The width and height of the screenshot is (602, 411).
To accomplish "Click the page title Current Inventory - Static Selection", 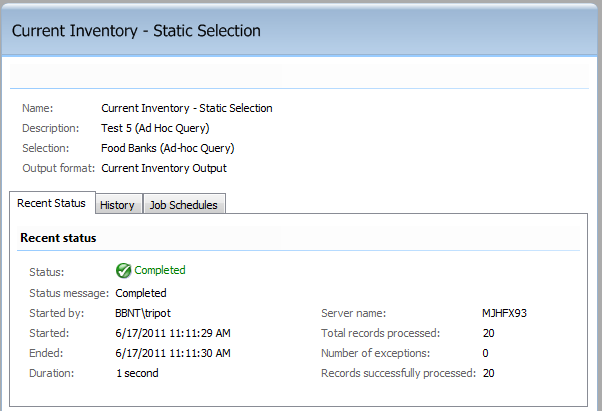I will point(136,31).
